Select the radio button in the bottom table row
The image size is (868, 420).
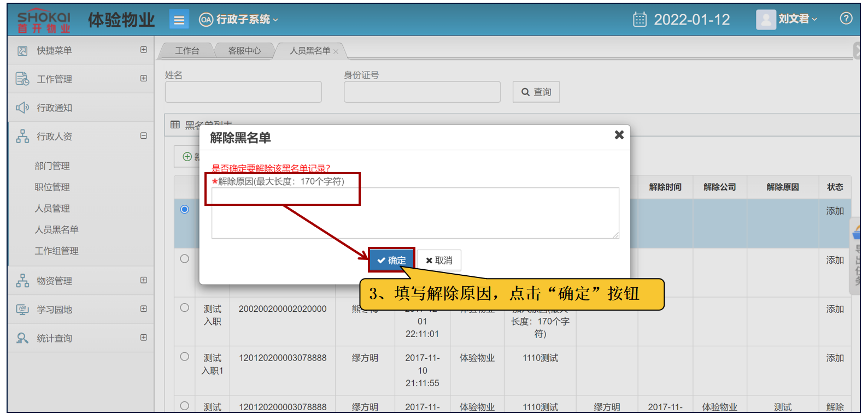pos(185,406)
